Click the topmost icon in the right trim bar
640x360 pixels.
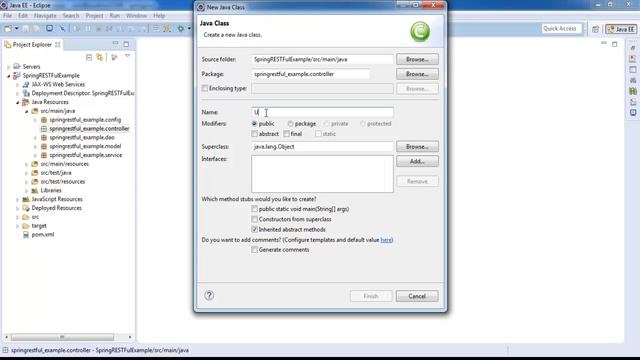[633, 48]
